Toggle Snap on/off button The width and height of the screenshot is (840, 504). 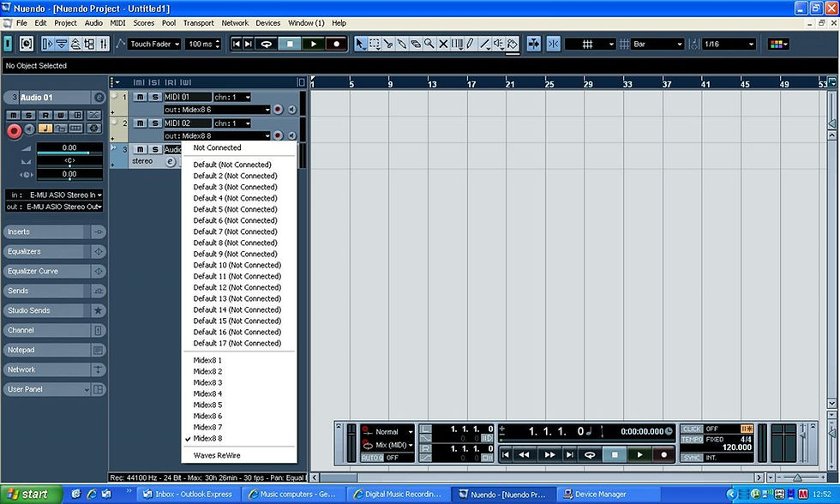(554, 44)
